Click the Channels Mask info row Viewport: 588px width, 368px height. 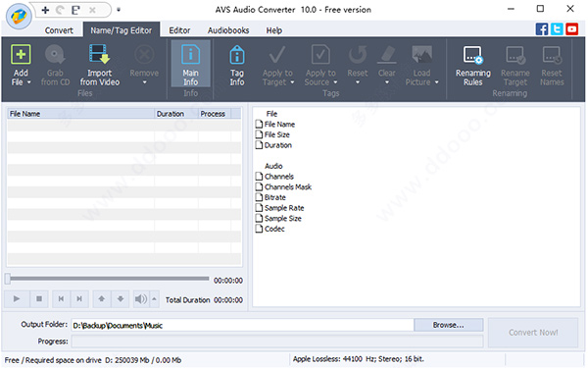[283, 187]
